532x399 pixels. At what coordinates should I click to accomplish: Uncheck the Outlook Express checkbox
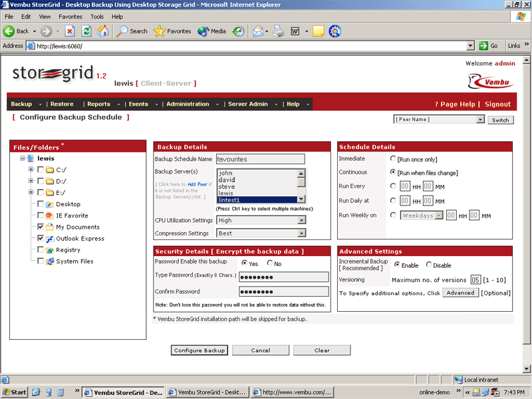coord(41,239)
